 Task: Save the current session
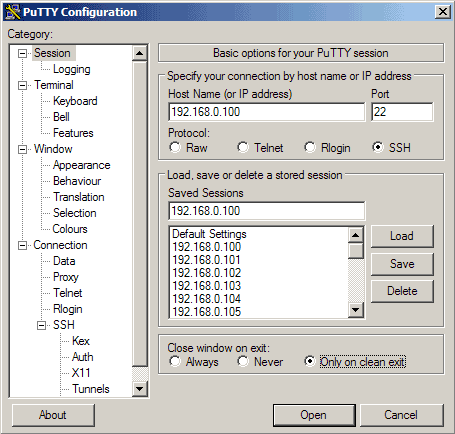[x=402, y=264]
